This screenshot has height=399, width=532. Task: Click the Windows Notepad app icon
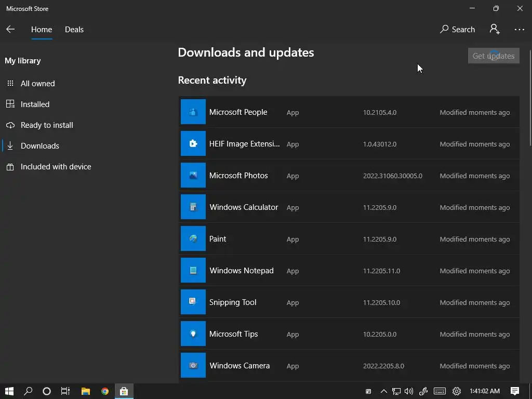(193, 270)
